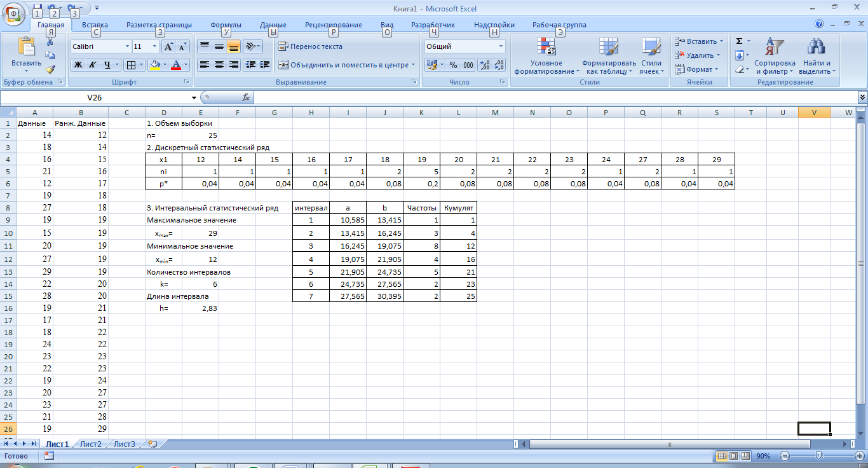This screenshot has width=868, height=468.
Task: Toggle the highlighted bottom vertical alignment
Action: [233, 46]
